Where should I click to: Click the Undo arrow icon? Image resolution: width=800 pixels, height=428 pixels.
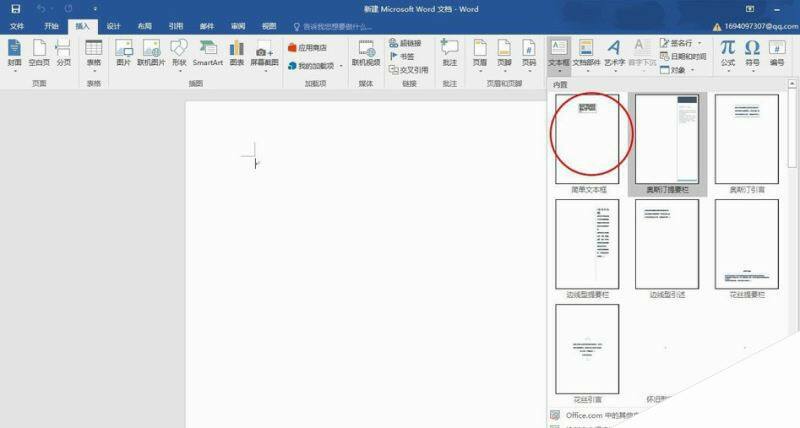[41, 9]
